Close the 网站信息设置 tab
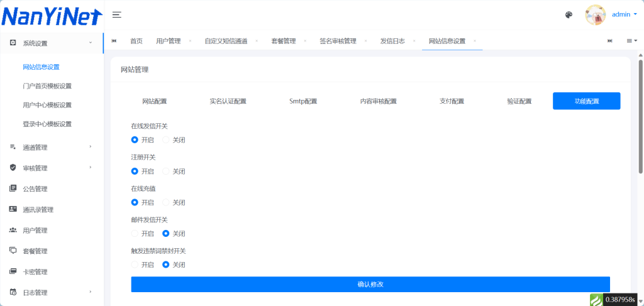The width and height of the screenshot is (644, 306). point(475,41)
